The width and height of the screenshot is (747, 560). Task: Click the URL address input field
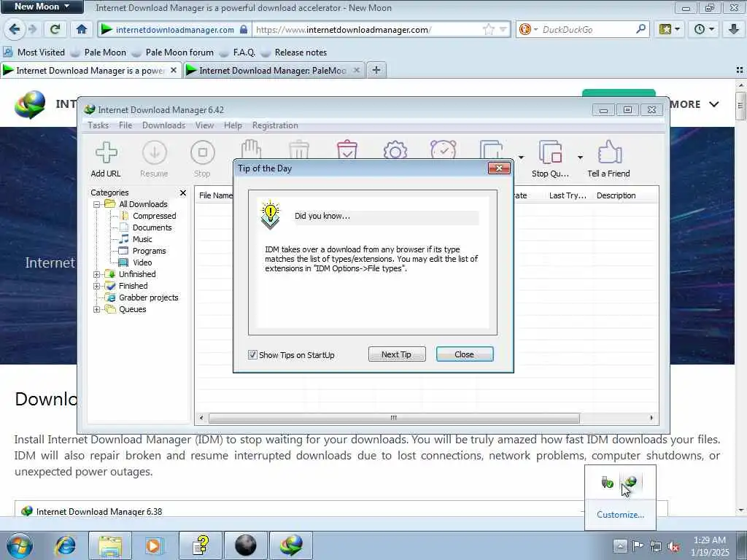(368, 29)
